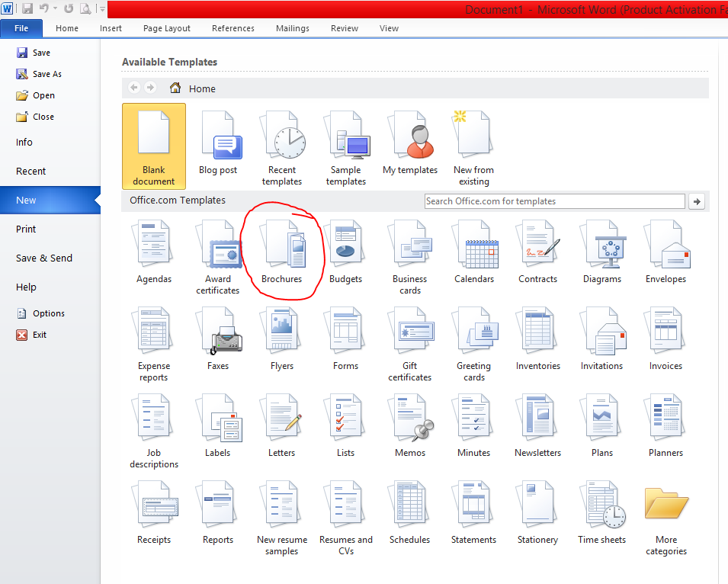Open Gift certificates templates

click(410, 345)
